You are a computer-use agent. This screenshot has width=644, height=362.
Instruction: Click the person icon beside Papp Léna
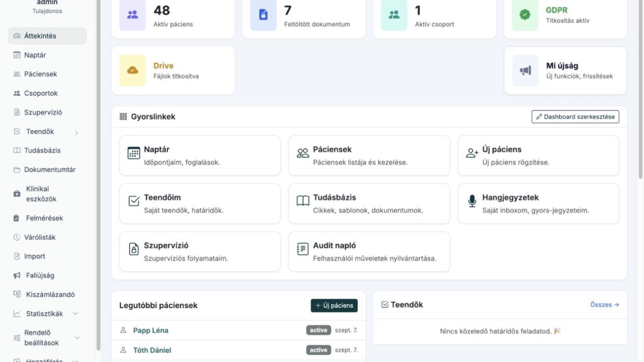(123, 330)
